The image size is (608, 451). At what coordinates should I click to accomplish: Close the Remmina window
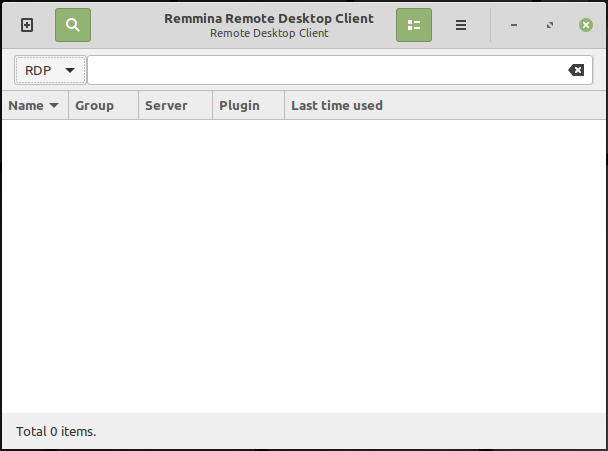[586, 25]
